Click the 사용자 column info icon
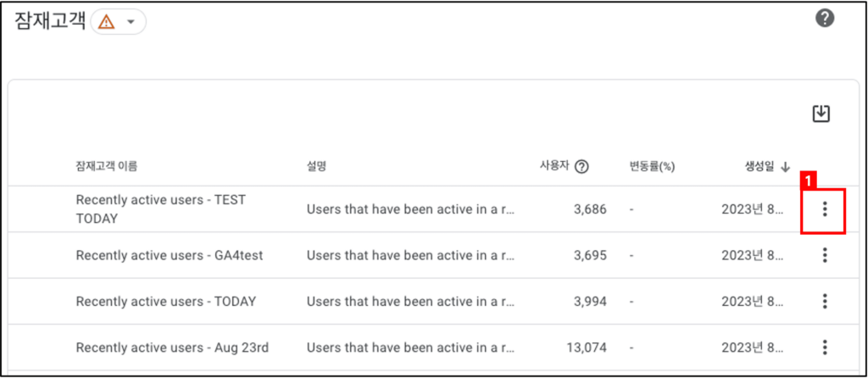The height and width of the screenshot is (378, 868). point(581,167)
